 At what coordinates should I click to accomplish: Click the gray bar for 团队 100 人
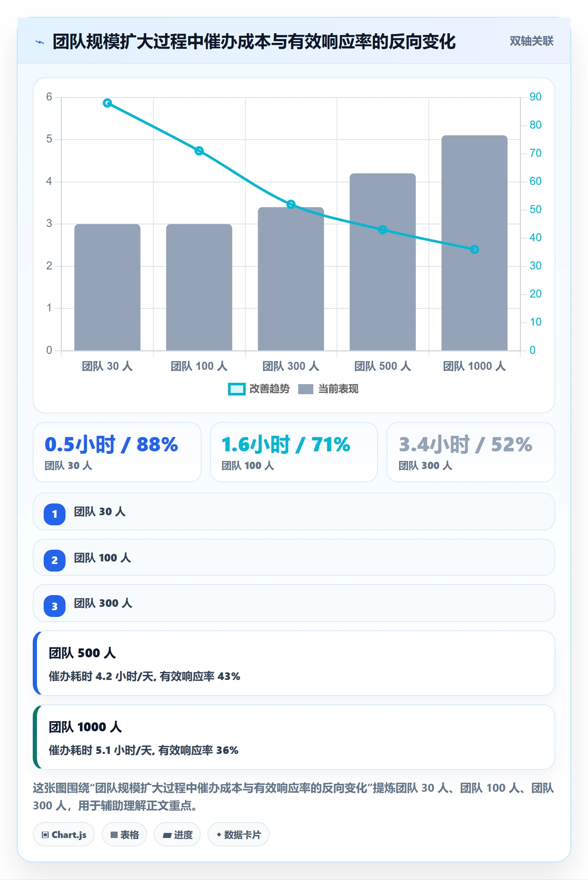[199, 287]
